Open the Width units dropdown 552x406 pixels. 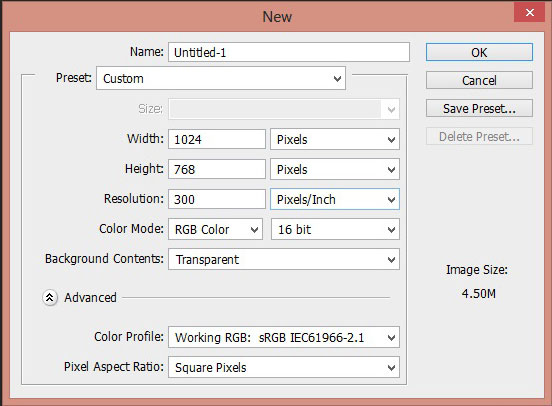click(335, 139)
